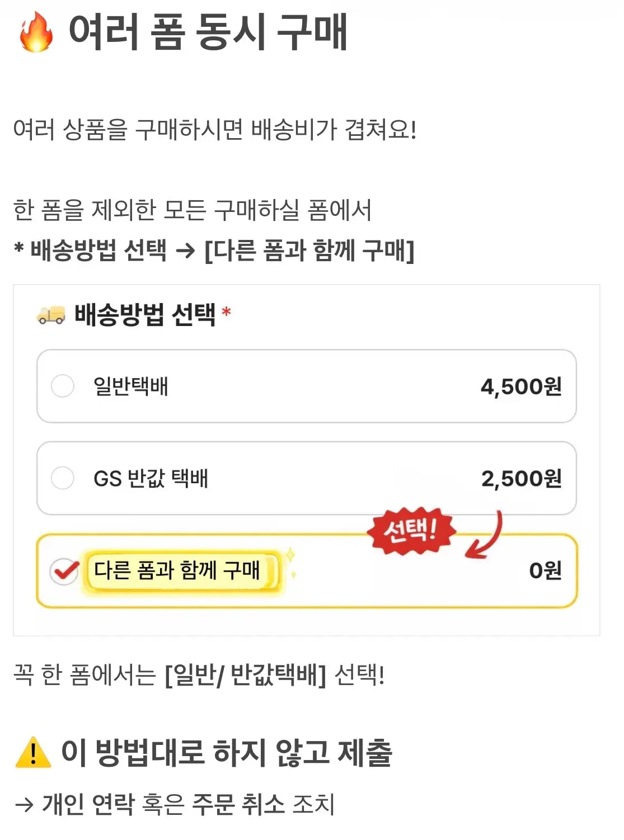Click the highlighted 다른 폼과 함께 구매 label
This screenshot has width=624, height=840.
coord(177,570)
